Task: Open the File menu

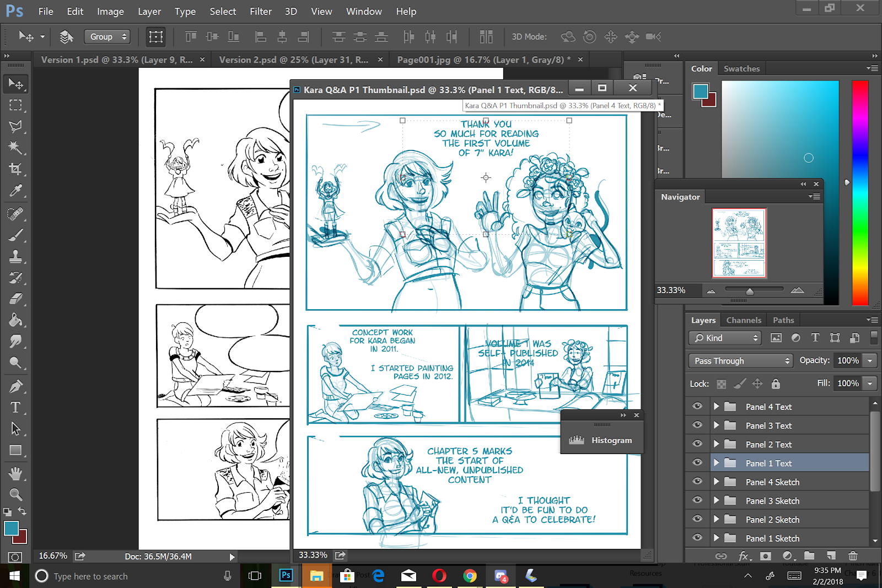Action: tap(46, 11)
